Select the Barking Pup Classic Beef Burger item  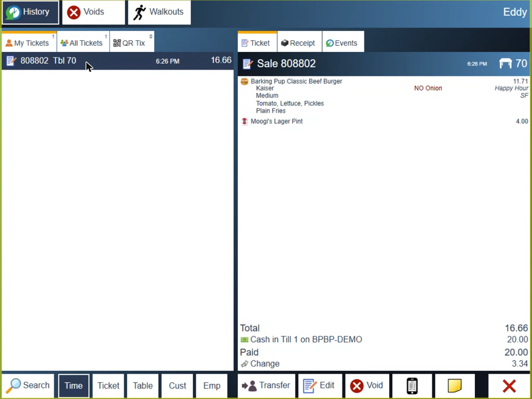296,81
